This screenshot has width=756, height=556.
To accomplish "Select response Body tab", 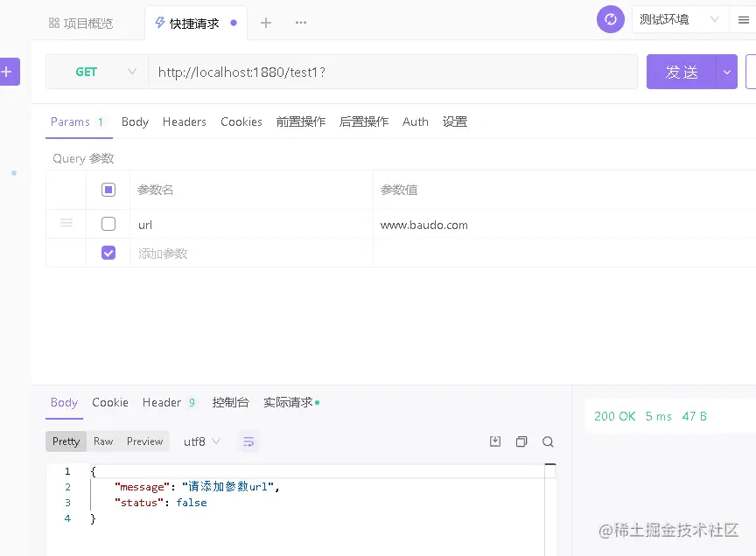I will [x=64, y=402].
